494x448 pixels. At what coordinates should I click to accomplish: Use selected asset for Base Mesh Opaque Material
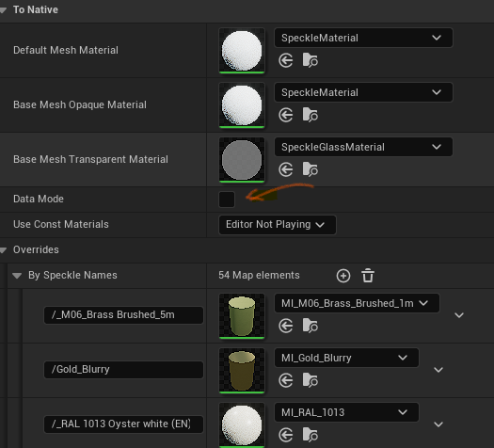coord(286,115)
